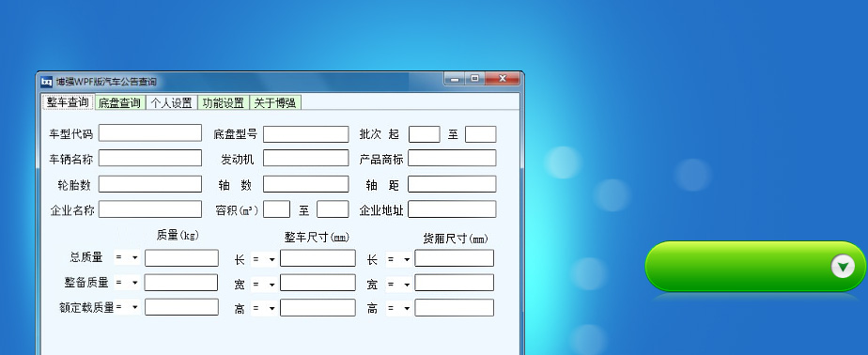Close the query window
Image resolution: width=868 pixels, height=355 pixels.
pyautogui.click(x=503, y=79)
